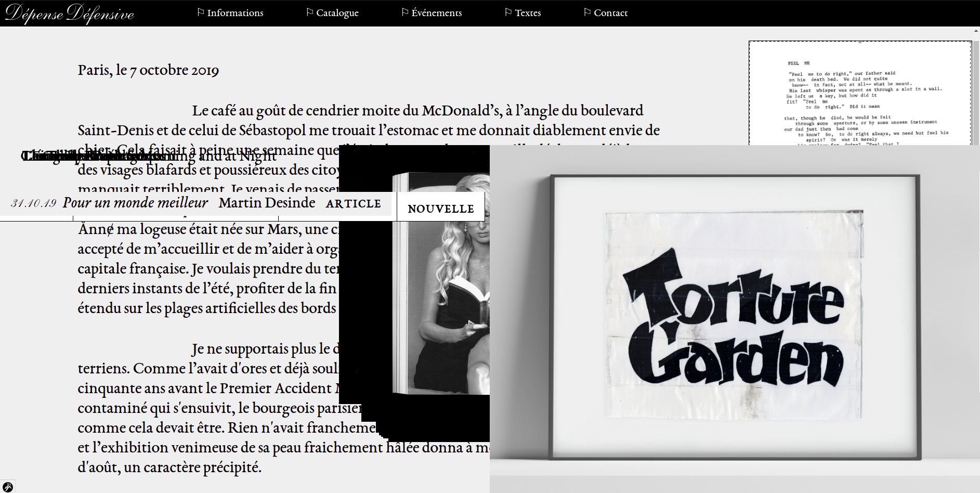Click the flag icon beside Textes
Screen dimensions: 980x493
508,12
